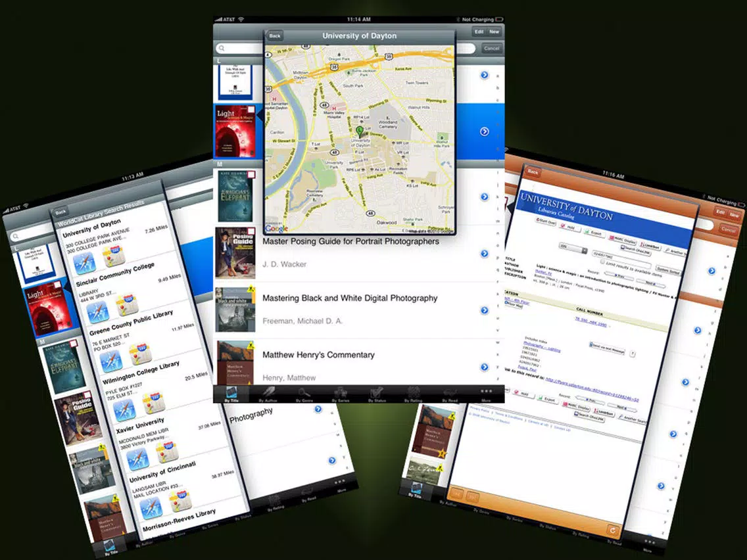
Task: Open Safari icon under University of Cincinnati
Action: [151, 509]
